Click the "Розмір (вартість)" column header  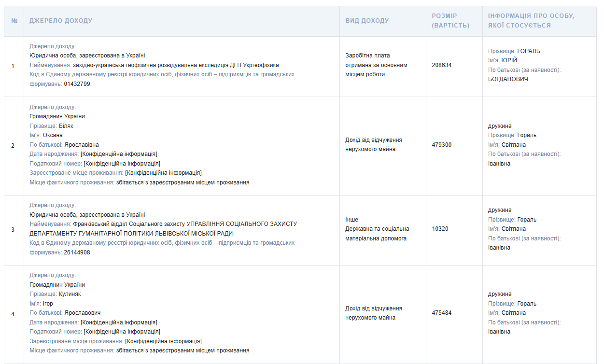click(x=450, y=21)
